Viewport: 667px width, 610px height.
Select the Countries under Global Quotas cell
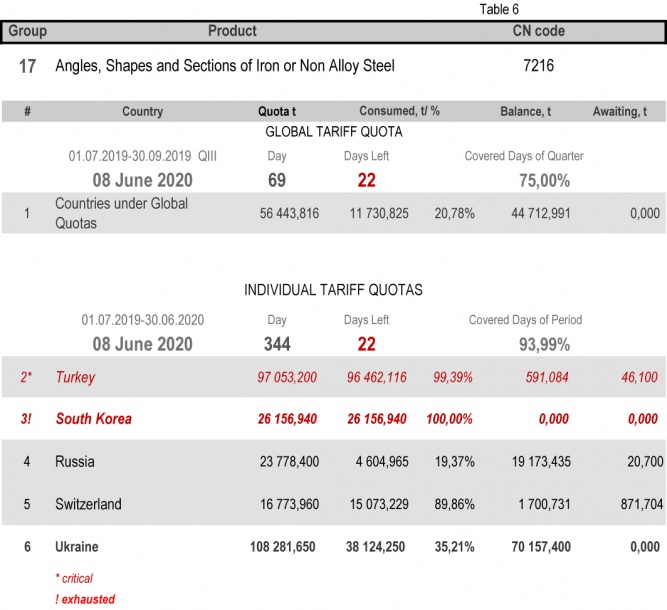(108, 213)
